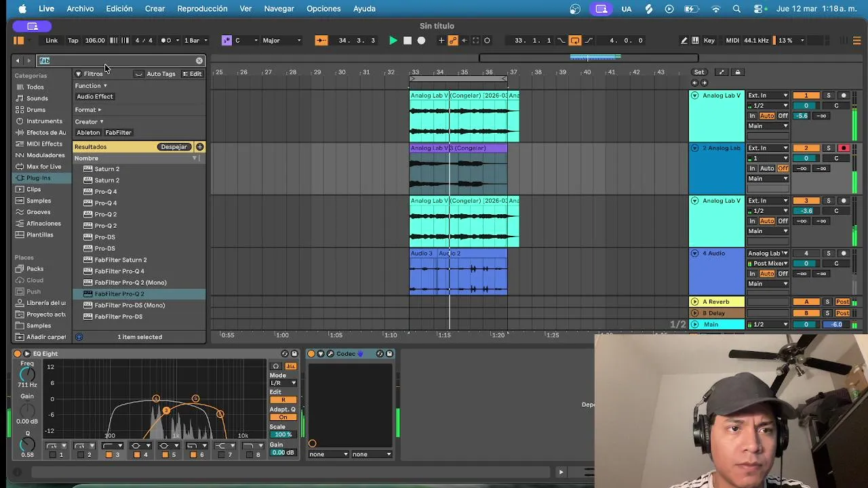Select FabFilter Saturn 2 in results list

click(x=121, y=260)
